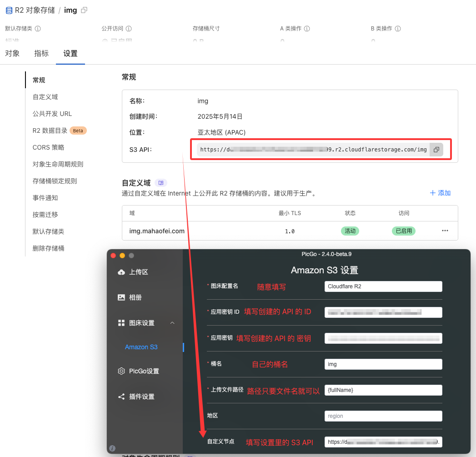The image size is (476, 457).
Task: Switch to the 指标 tab
Action: coord(41,54)
